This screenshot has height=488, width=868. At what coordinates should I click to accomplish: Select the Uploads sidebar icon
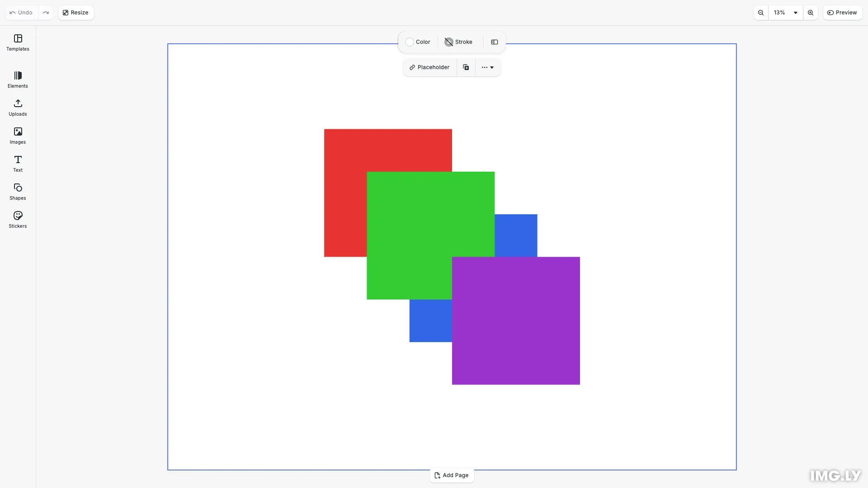pos(17,108)
